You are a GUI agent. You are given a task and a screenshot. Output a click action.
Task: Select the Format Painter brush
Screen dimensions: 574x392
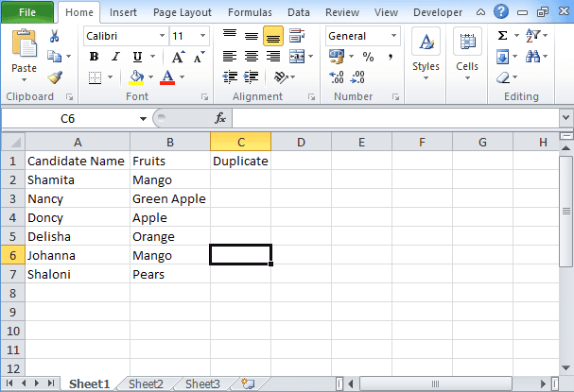55,77
